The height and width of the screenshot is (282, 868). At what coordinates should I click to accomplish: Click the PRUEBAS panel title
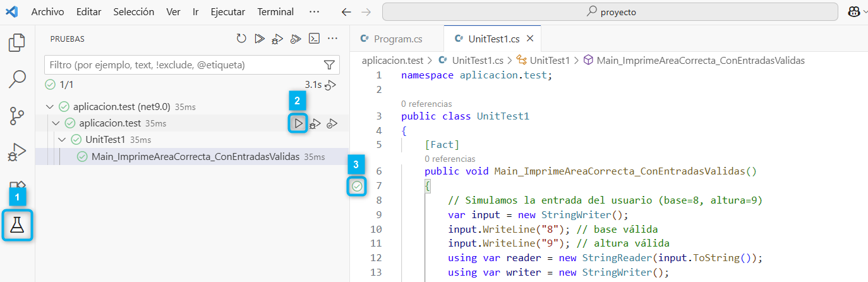coord(67,39)
